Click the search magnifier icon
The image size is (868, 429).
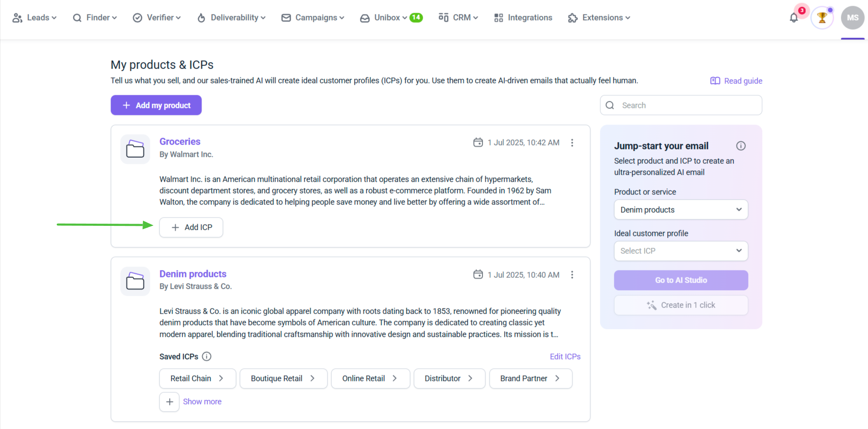(610, 105)
